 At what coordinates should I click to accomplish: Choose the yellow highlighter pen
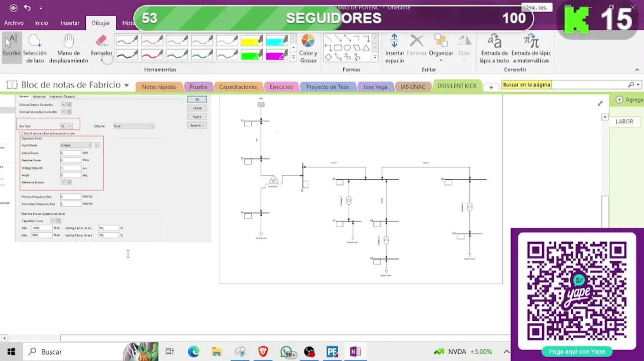point(252,41)
